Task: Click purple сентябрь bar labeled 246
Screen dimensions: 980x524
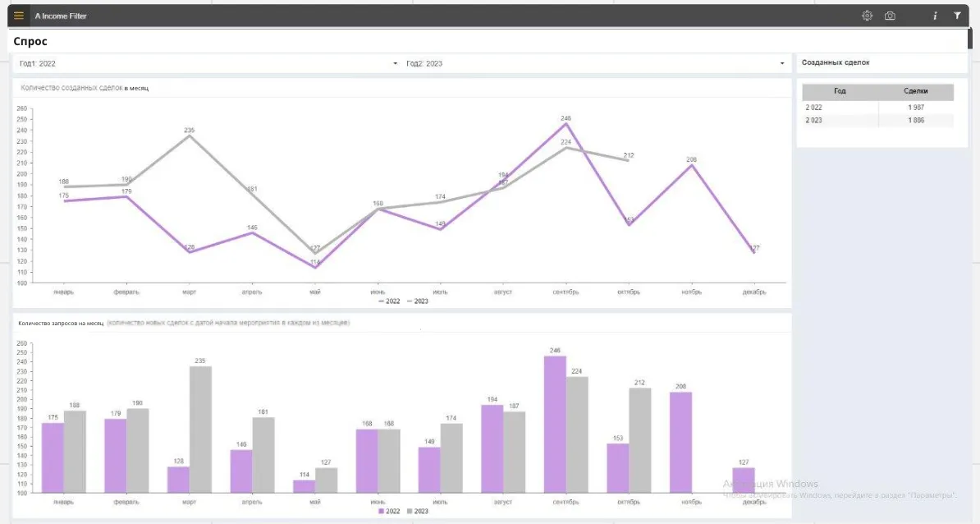Action: [555, 424]
